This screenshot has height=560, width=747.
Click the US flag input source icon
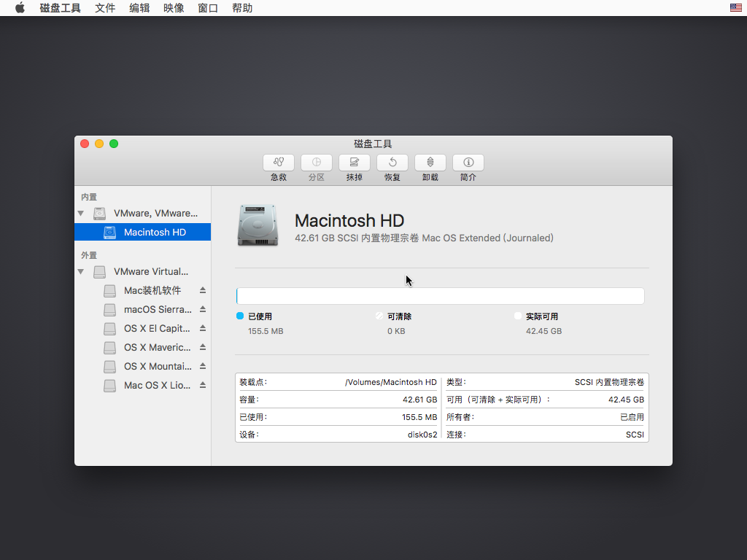tap(735, 7)
